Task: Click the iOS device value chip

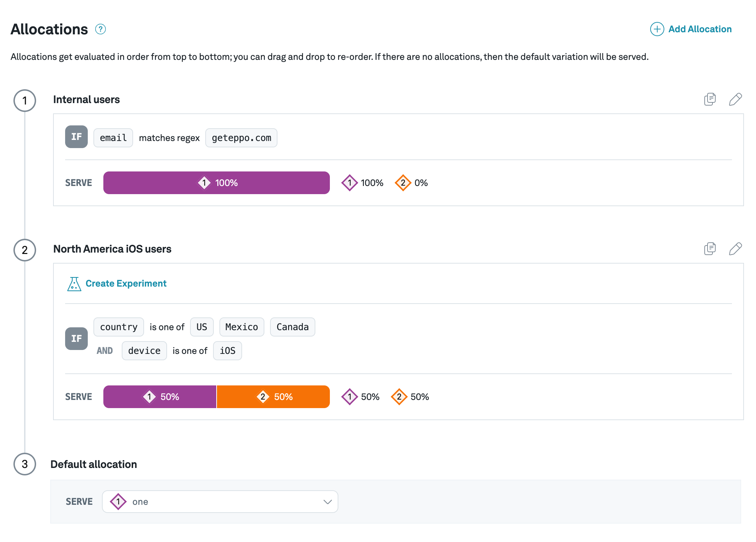Action: (x=227, y=351)
